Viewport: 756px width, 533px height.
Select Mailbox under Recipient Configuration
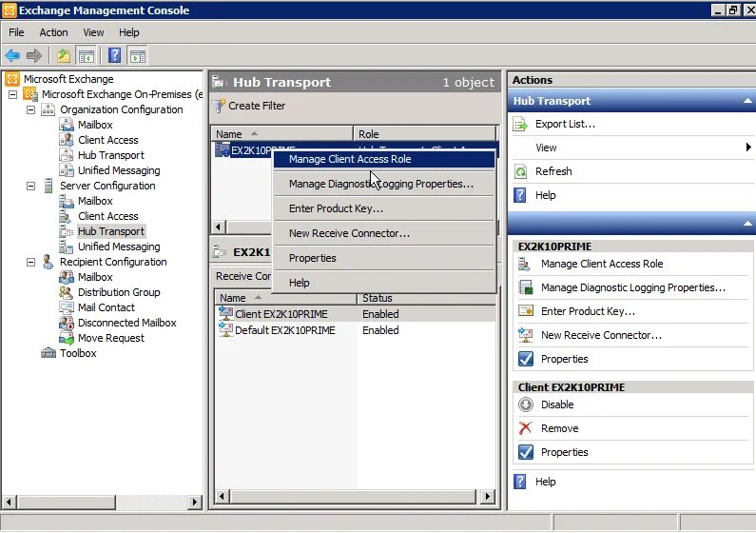(95, 277)
